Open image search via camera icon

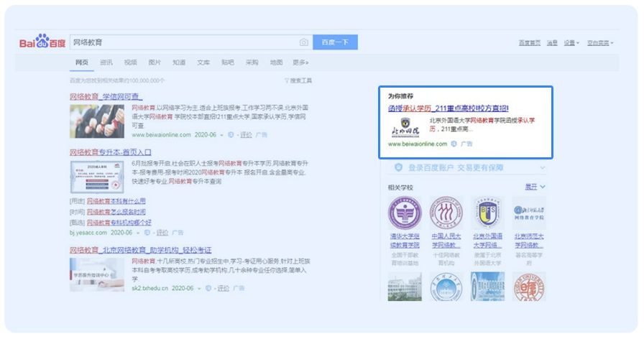coord(303,42)
